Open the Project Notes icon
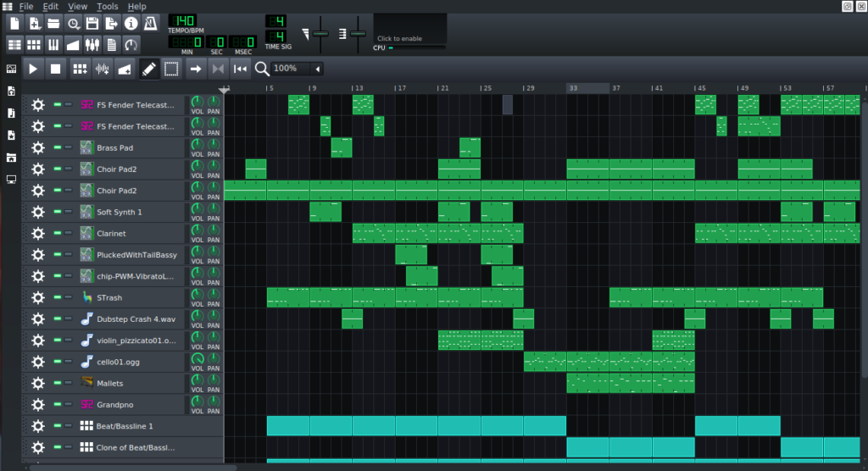The width and height of the screenshot is (868, 471). (112, 45)
